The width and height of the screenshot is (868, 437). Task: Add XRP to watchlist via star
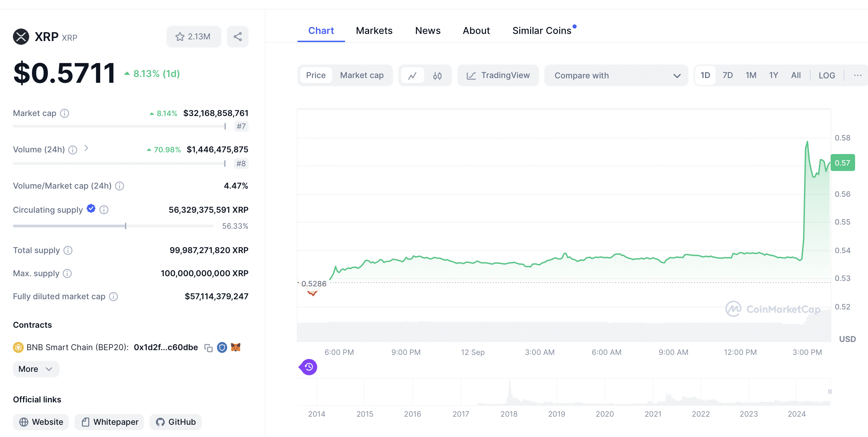(x=194, y=37)
